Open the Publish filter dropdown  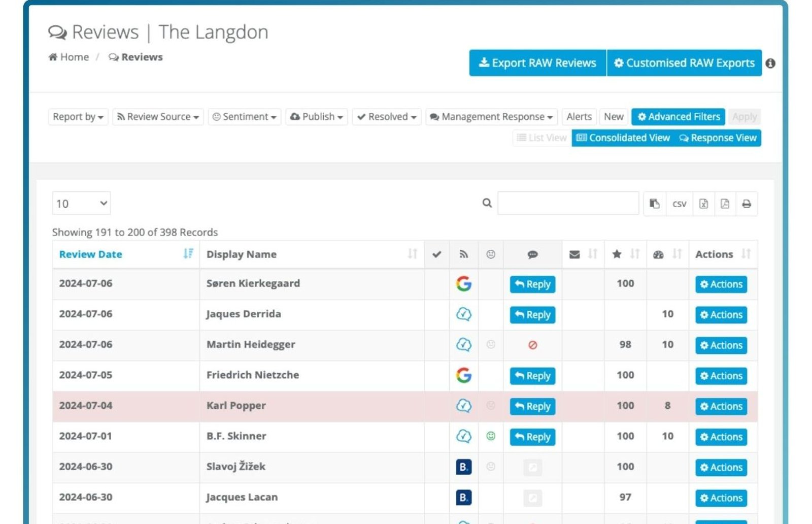tap(316, 117)
